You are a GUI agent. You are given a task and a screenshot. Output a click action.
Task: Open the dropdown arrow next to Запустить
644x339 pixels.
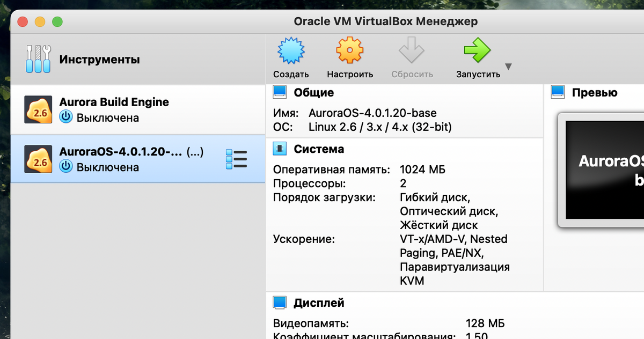coord(508,67)
